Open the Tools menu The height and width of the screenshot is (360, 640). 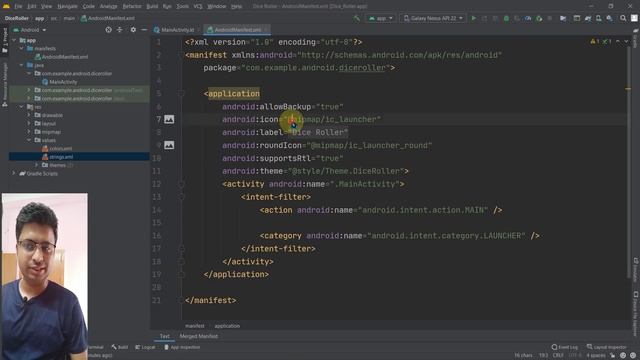(x=182, y=6)
